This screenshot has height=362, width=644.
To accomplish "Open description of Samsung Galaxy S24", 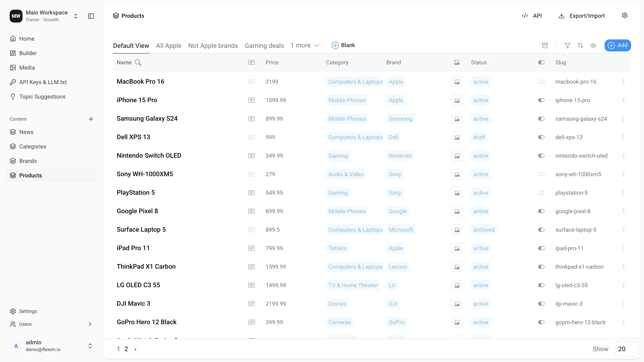I will click(252, 119).
